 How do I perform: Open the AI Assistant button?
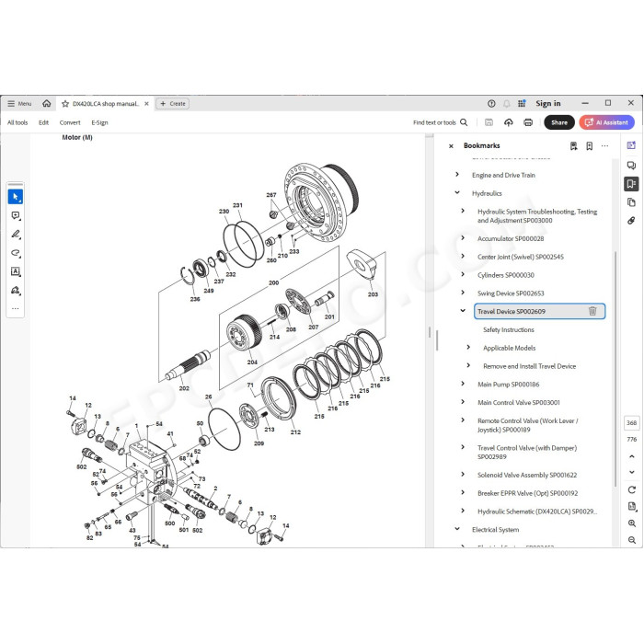tap(606, 122)
